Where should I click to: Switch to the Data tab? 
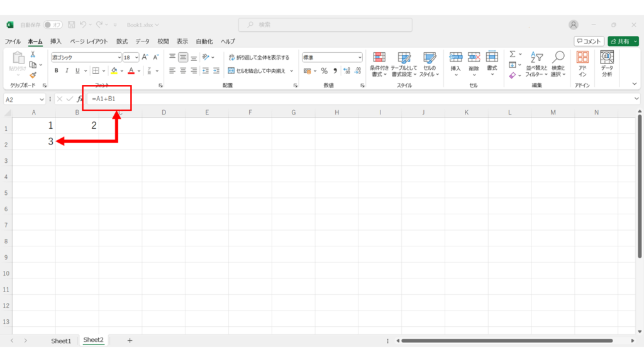click(143, 41)
